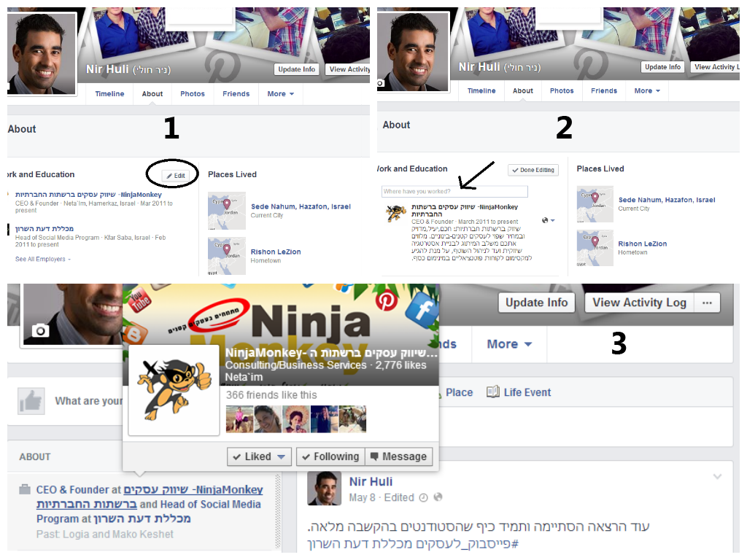This screenshot has height=560, width=747.
Task: Open the hashtag link ending the post
Action: [x=413, y=543]
